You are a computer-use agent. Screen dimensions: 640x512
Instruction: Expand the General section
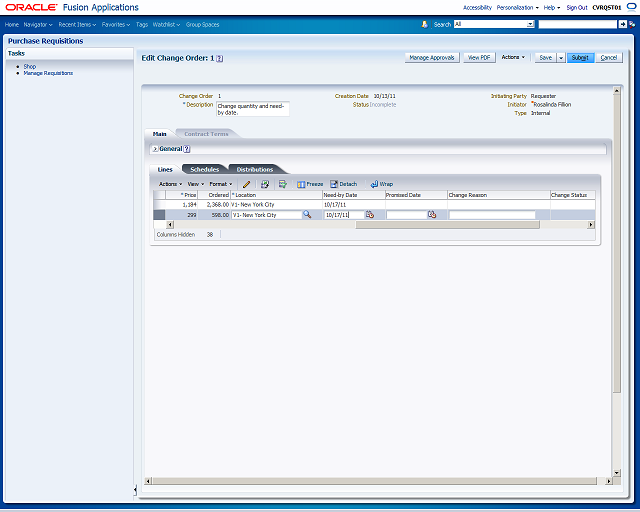point(155,149)
